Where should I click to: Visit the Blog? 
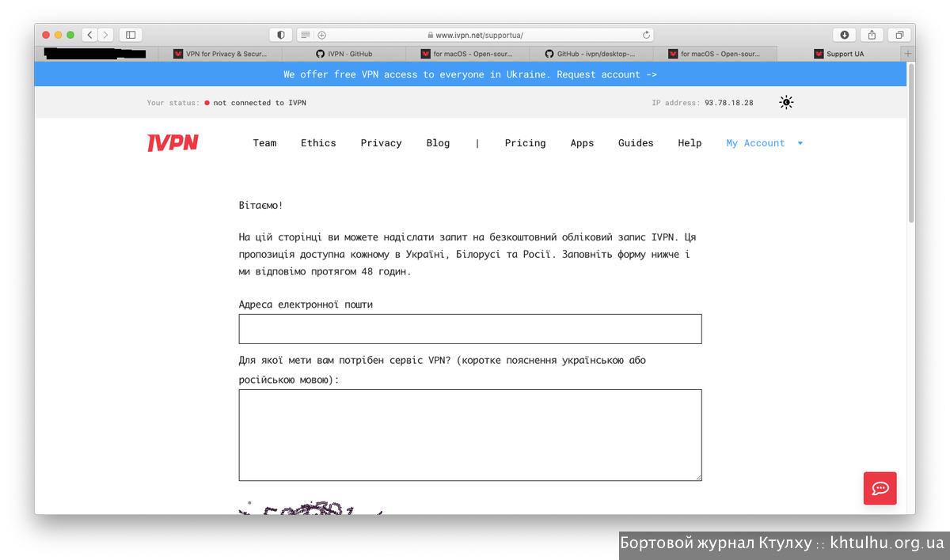pos(438,143)
